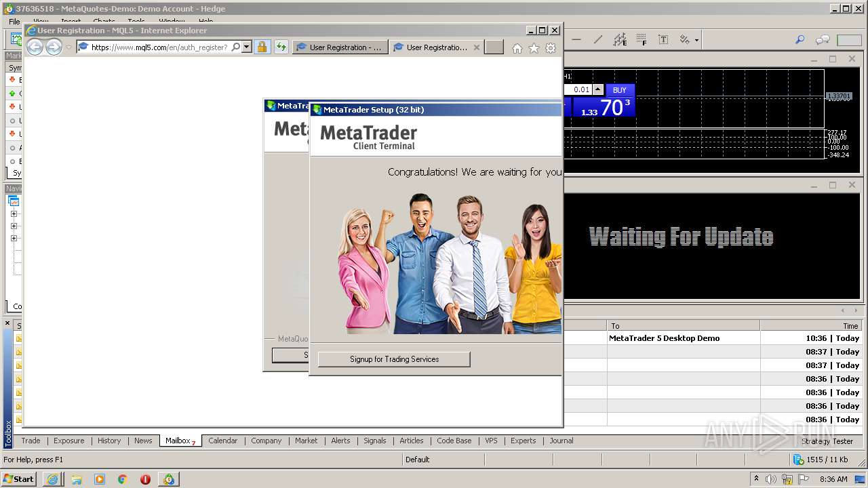
Task: Click the MetaTrader search magnifier icon
Action: (800, 40)
